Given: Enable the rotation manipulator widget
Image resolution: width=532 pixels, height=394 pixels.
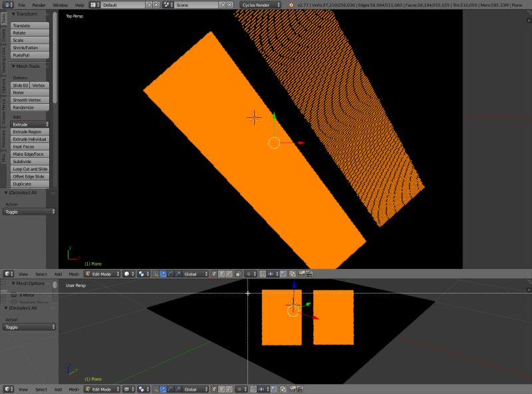Looking at the screenshot, I should coord(171,273).
